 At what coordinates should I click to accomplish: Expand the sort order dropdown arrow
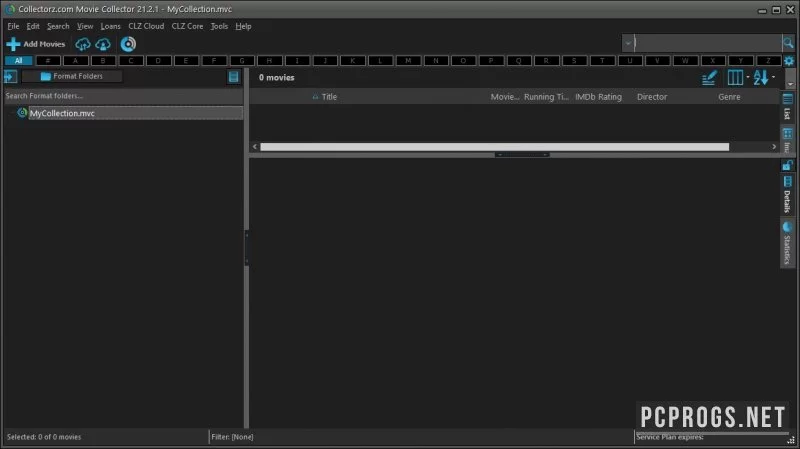click(x=773, y=78)
